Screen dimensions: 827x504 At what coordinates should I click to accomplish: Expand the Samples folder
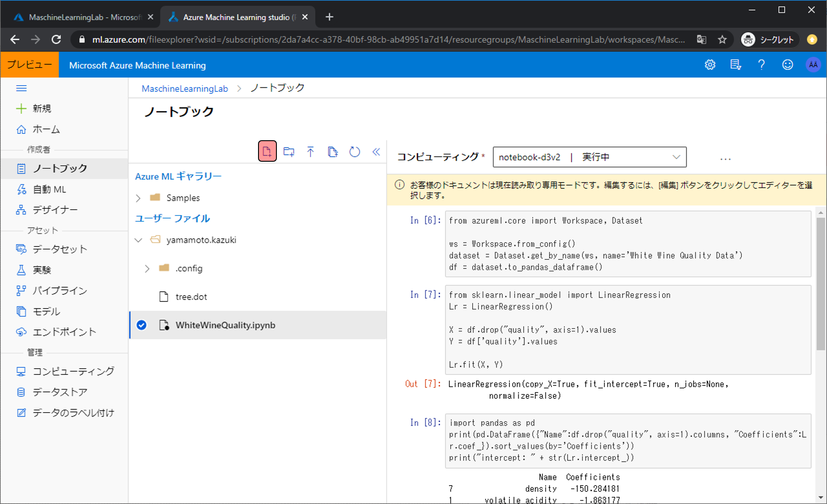[138, 198]
